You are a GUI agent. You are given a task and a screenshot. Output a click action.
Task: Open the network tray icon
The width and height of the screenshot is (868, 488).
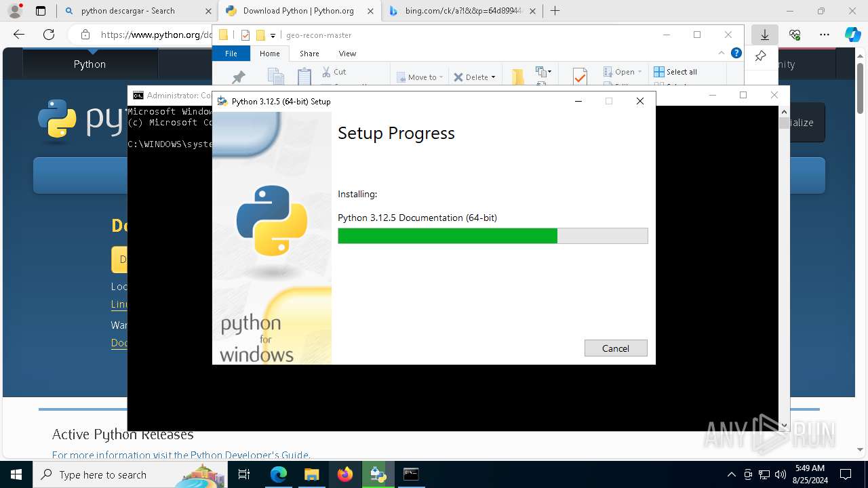point(764,474)
